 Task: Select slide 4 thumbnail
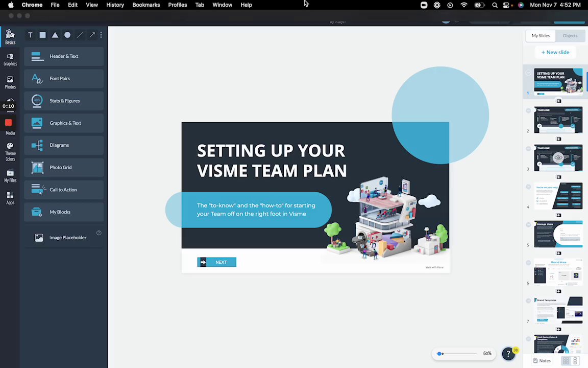[558, 196]
